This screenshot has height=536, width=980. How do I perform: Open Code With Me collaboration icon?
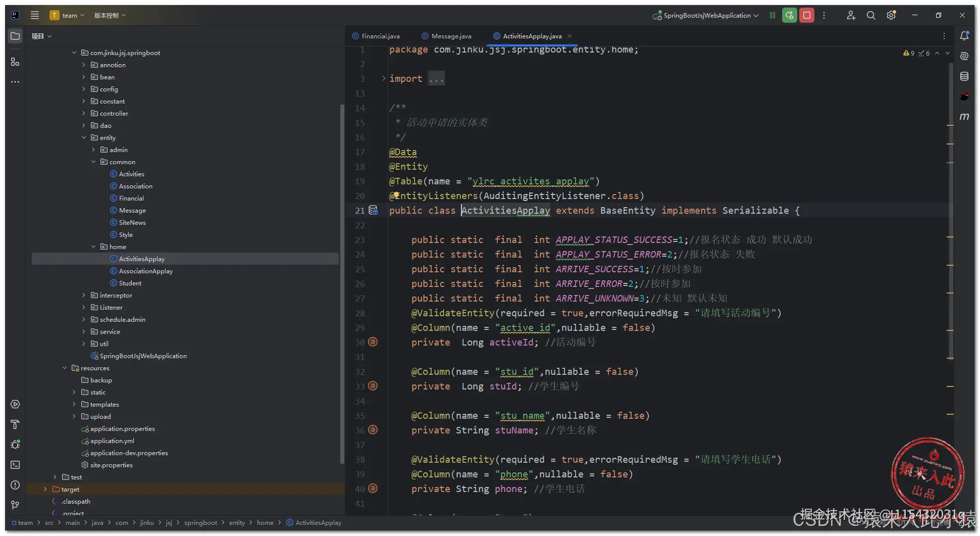click(851, 15)
